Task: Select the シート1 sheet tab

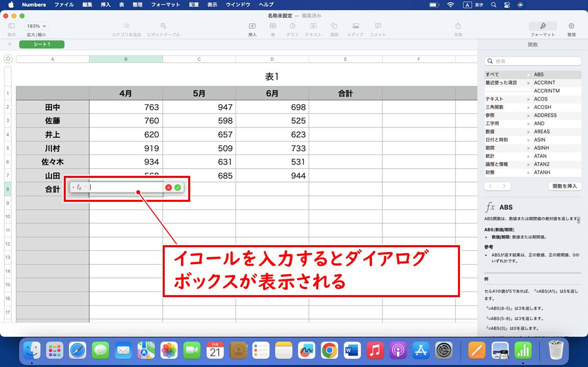Action: pyautogui.click(x=41, y=44)
